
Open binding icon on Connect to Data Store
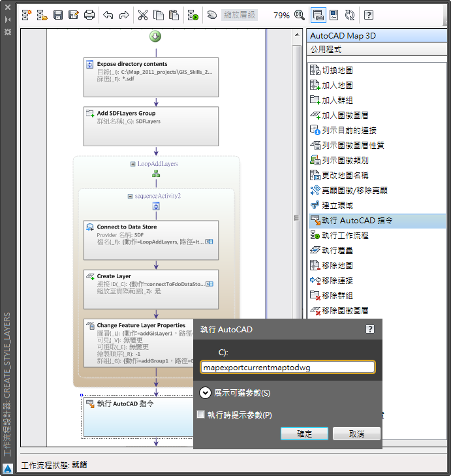pos(209,242)
